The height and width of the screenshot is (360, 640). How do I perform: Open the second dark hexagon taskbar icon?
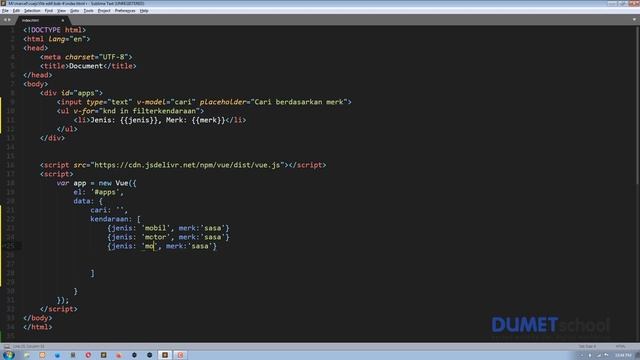[x=149, y=355]
